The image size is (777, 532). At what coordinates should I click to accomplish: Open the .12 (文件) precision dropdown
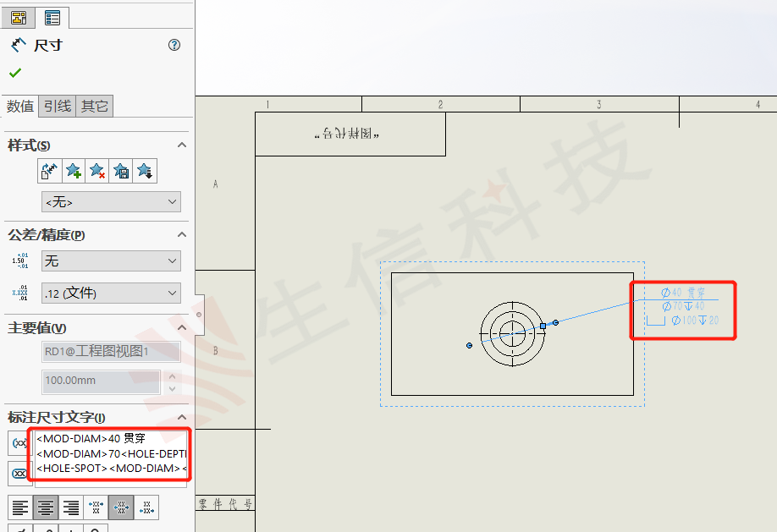[x=111, y=293]
